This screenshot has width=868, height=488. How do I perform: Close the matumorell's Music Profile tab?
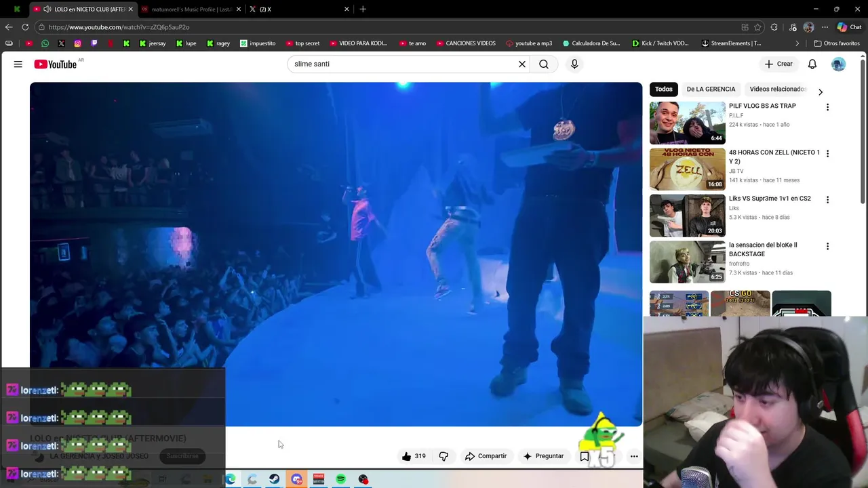pos(238,9)
